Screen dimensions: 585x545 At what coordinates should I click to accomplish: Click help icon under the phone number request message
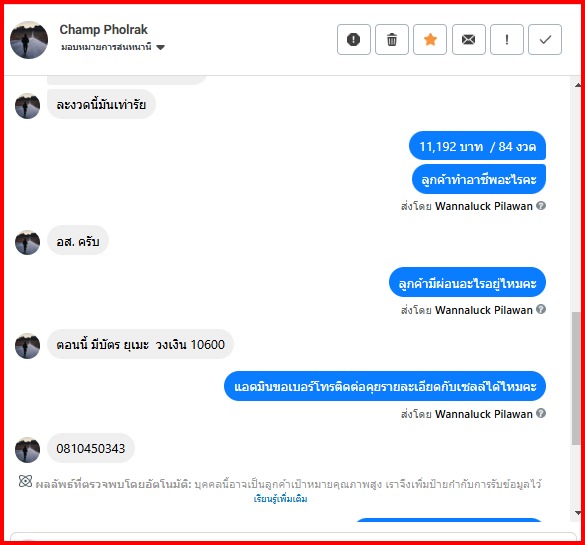click(x=541, y=413)
